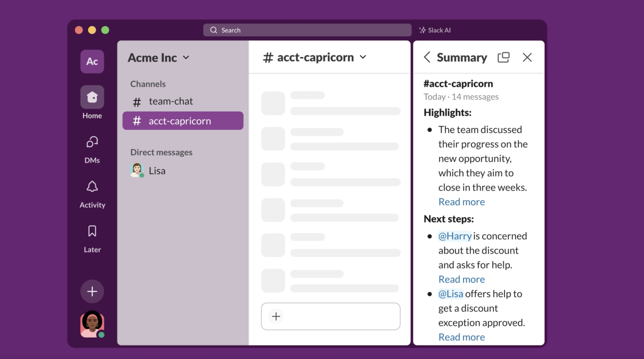644x359 pixels.
Task: Select the Ac workspace switcher tile
Action: click(x=92, y=62)
